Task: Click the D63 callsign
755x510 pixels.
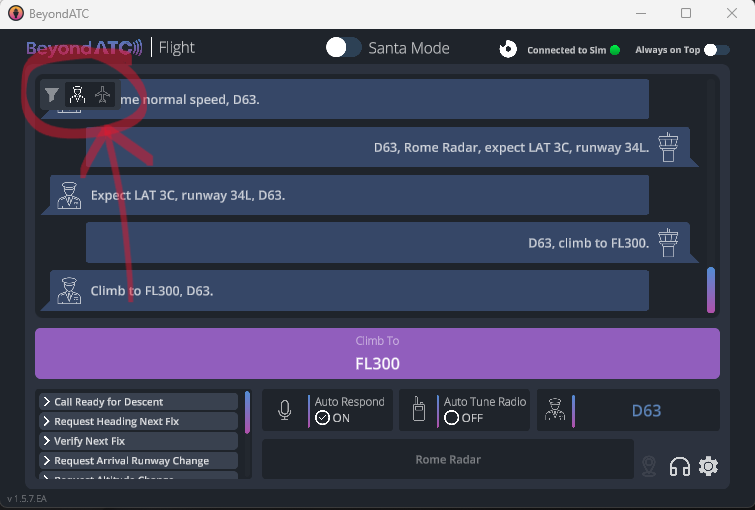Action: pos(646,410)
